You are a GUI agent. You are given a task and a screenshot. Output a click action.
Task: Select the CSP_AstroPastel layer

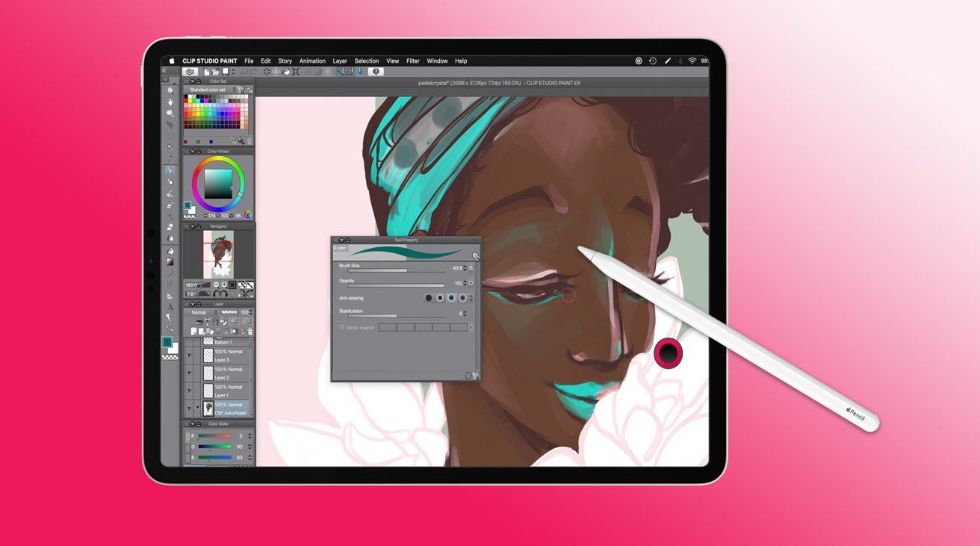click(230, 409)
